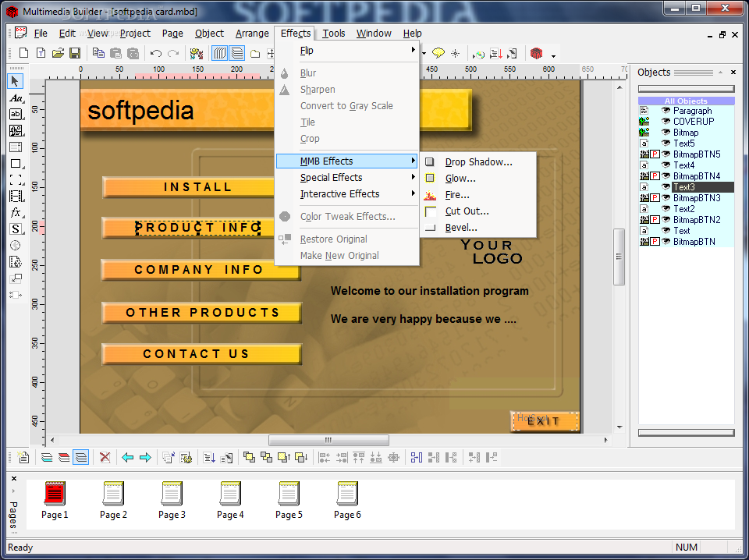Select Page 1 thumbnail
Viewport: 749px width, 560px height.
tap(55, 500)
